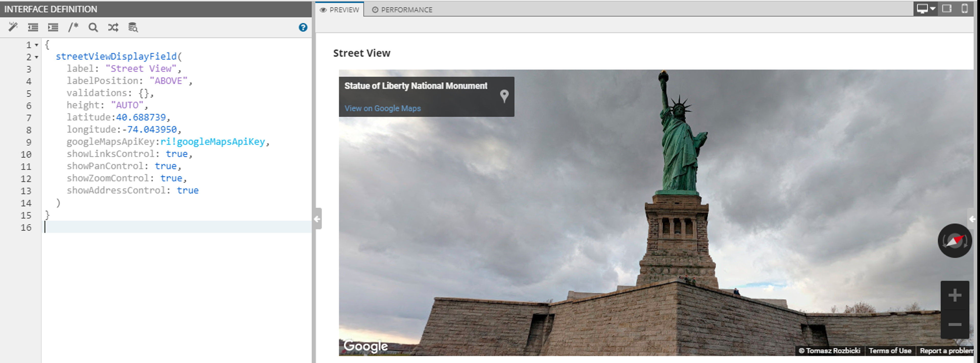Open the View on Google Maps link
This screenshot has width=980, height=363.
[x=382, y=108]
